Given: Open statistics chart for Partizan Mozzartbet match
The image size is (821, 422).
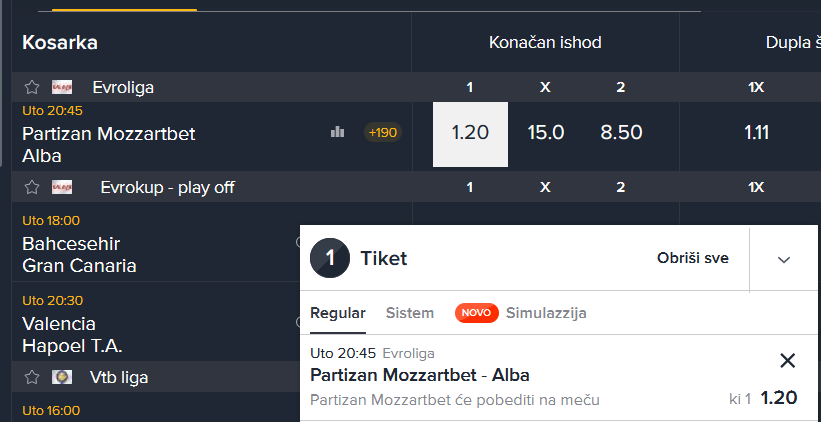Looking at the screenshot, I should point(338,132).
